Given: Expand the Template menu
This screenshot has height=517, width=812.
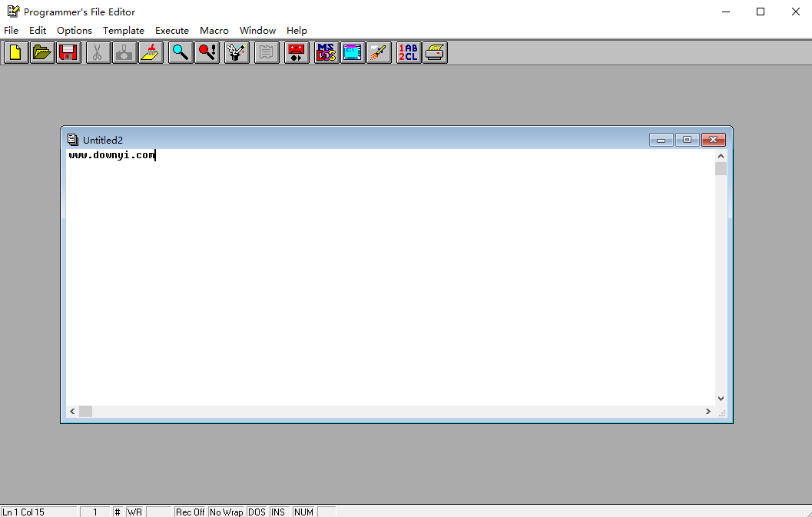Looking at the screenshot, I should point(124,31).
